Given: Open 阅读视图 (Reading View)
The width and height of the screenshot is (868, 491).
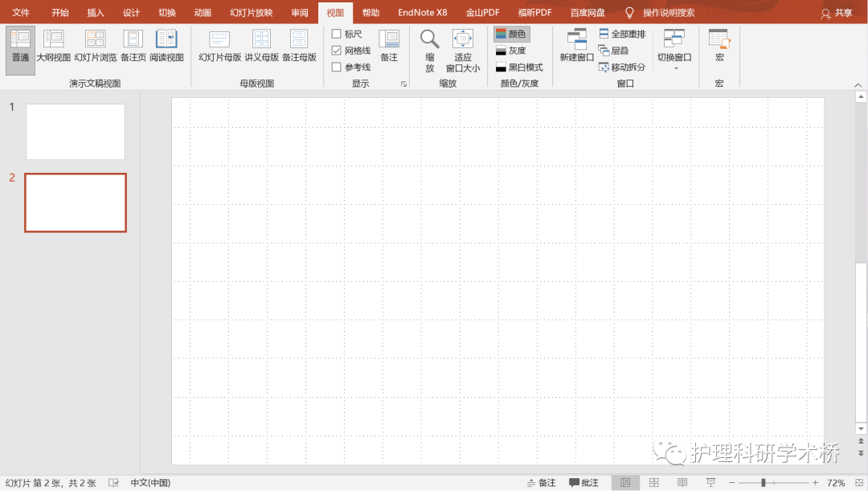Looking at the screenshot, I should tap(166, 47).
